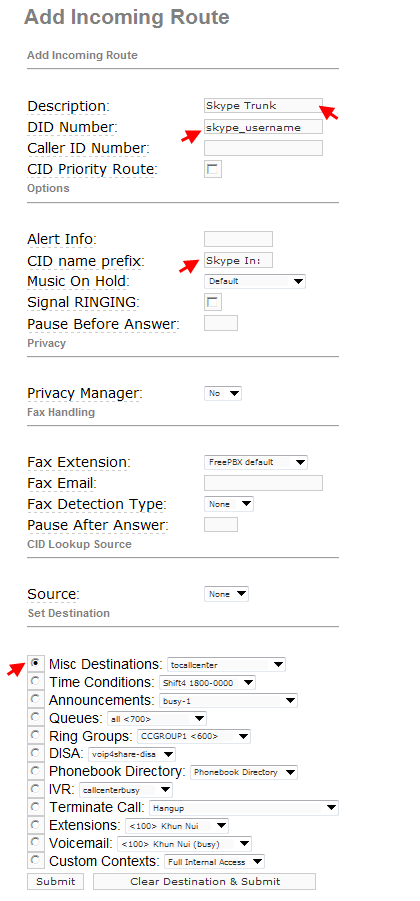Open Fax Detection Type dropdown

229,504
